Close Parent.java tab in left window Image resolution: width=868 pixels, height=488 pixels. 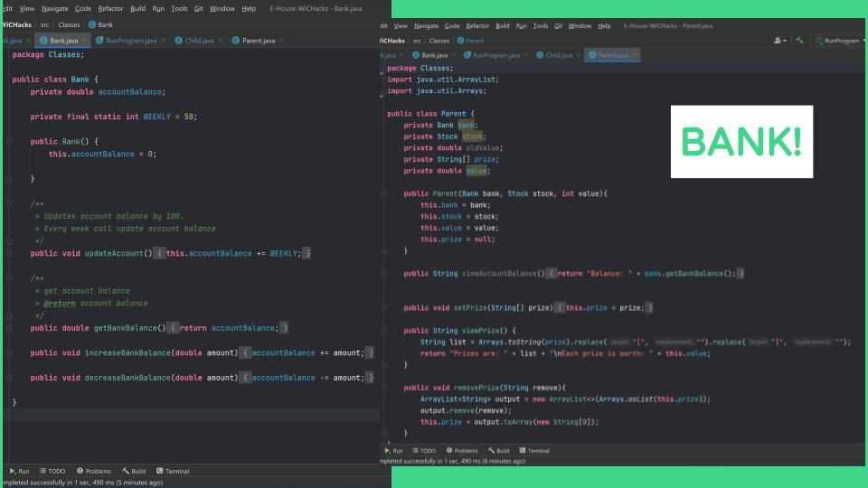coord(281,41)
